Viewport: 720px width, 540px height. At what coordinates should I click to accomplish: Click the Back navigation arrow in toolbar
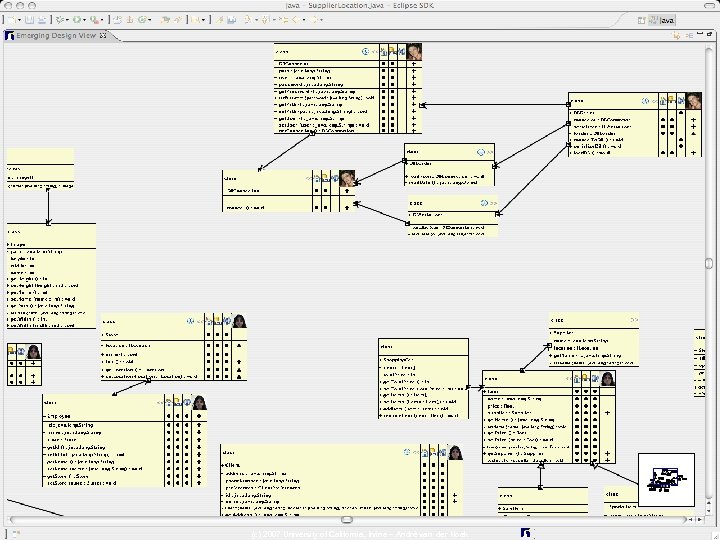click(295, 20)
